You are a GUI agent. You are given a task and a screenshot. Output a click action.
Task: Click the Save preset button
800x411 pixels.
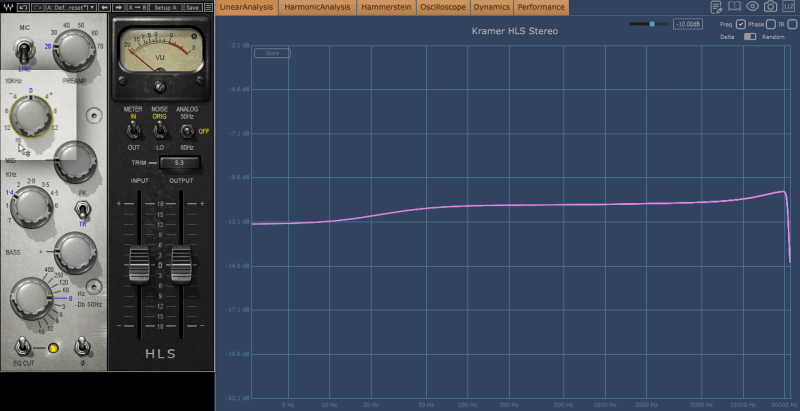192,7
